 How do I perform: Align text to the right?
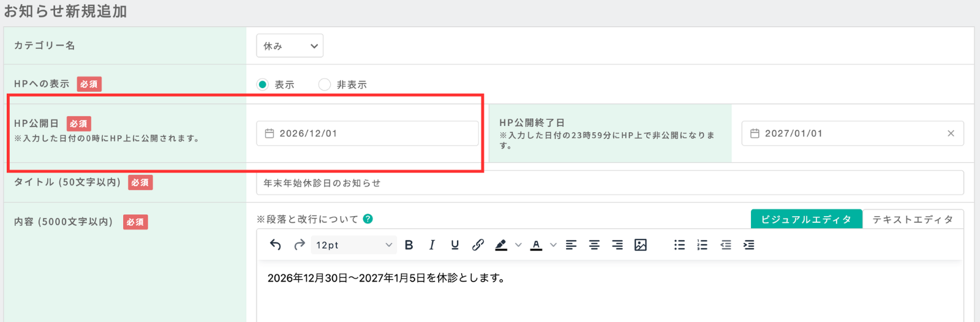[617, 245]
